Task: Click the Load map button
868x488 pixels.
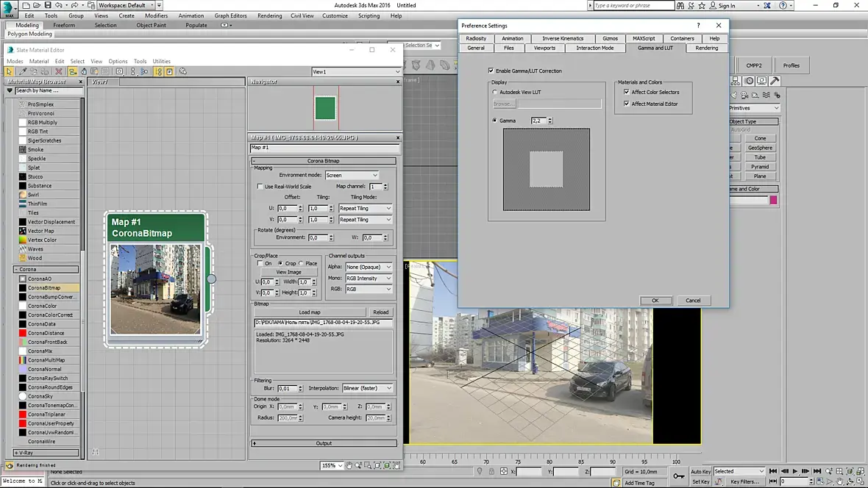Action: point(309,312)
